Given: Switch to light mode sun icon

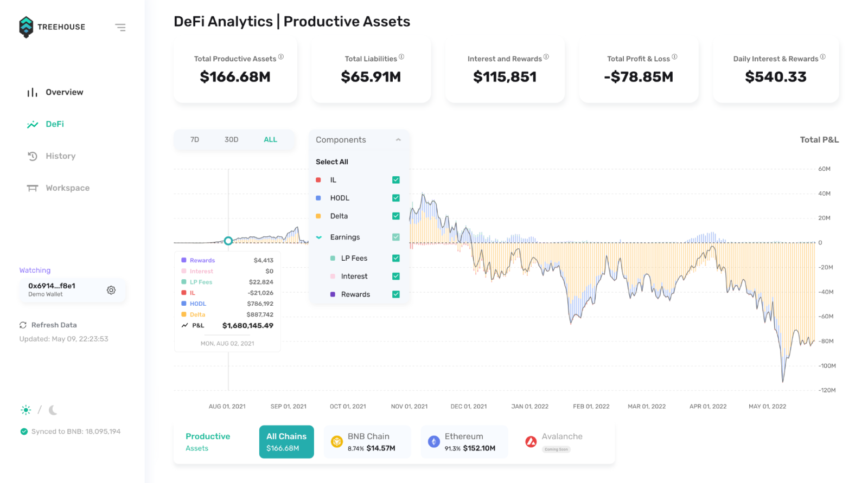Looking at the screenshot, I should tap(25, 410).
